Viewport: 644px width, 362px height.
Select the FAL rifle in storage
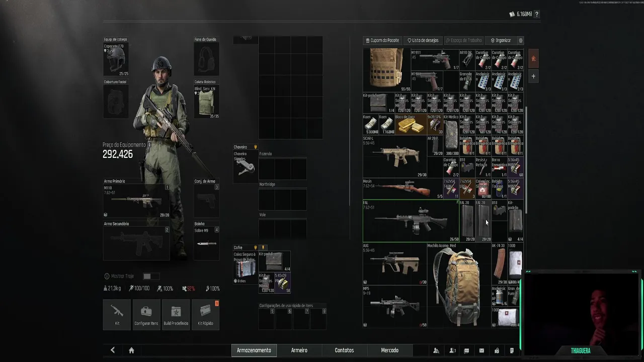[411, 221]
